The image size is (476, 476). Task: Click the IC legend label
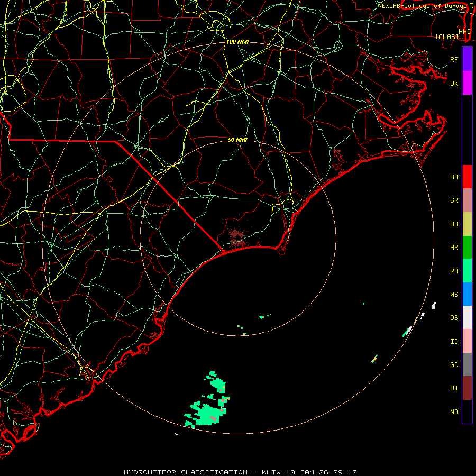454,342
